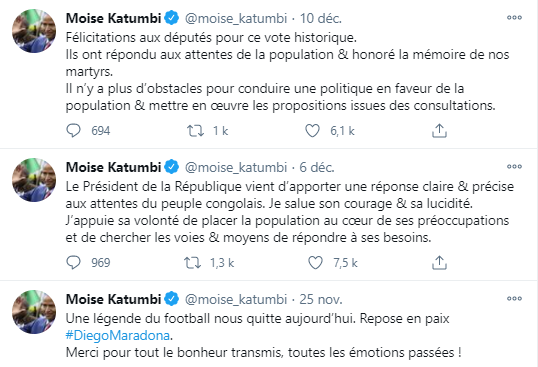Click @moise_katumbi handle on second tweet
The width and height of the screenshot is (538, 367).
(x=236, y=167)
